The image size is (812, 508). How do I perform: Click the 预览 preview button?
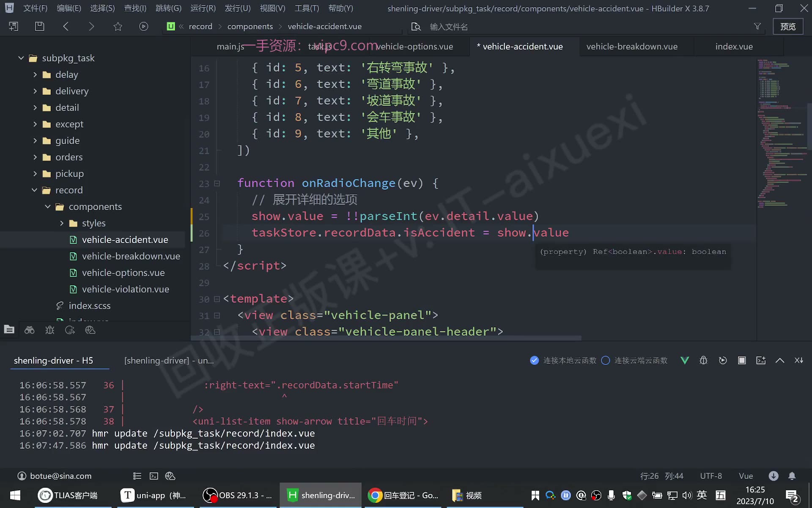click(x=788, y=26)
